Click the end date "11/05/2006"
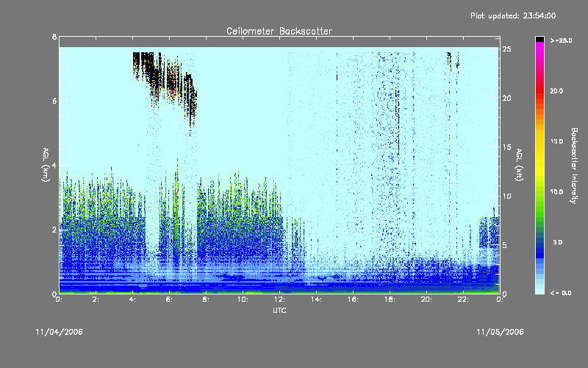The width and height of the screenshot is (588, 368). [500, 332]
